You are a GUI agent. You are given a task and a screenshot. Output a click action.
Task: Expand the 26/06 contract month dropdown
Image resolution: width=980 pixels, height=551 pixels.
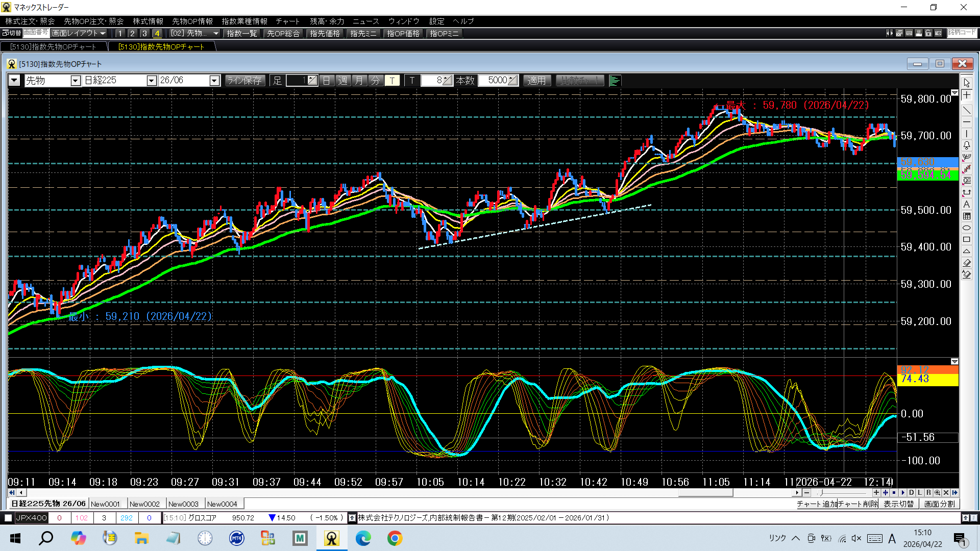click(x=214, y=81)
